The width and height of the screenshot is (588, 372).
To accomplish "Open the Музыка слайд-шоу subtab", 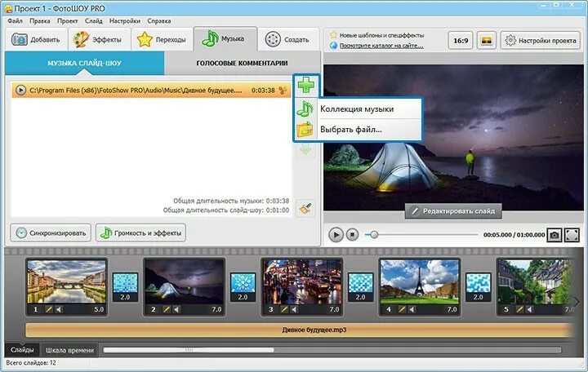I will click(x=84, y=63).
